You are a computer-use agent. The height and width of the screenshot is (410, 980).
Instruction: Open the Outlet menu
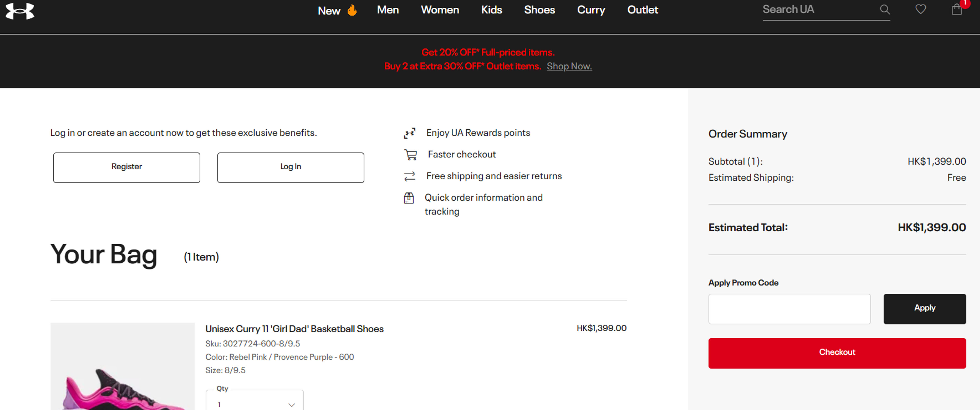point(643,10)
